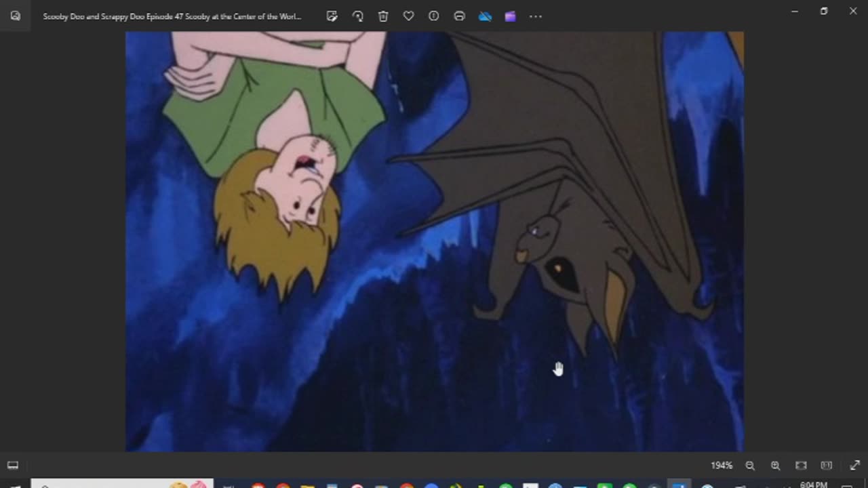This screenshot has height=488, width=868.
Task: Open the file info panel
Action: coord(434,16)
